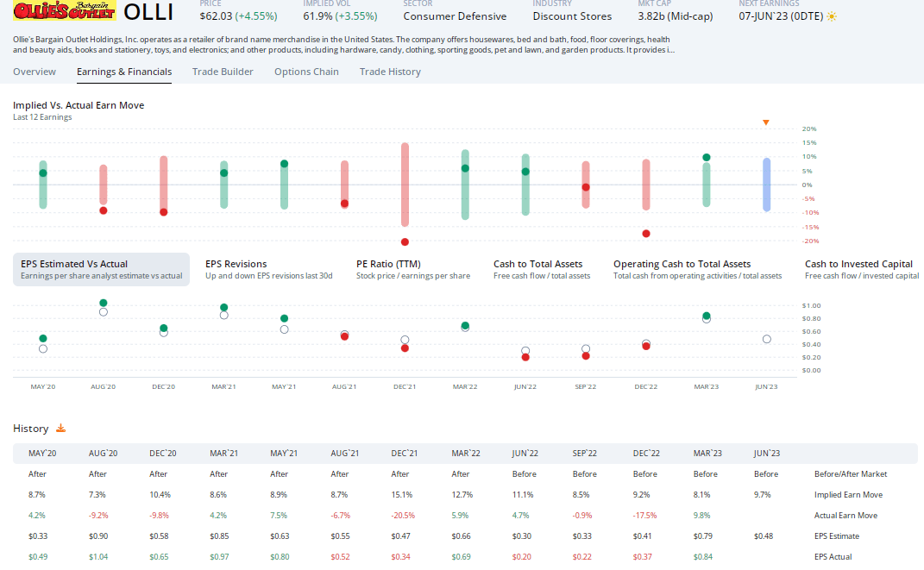Click the green AUG'20 EPS actual dot
The width and height of the screenshot is (924, 570).
coord(104,303)
